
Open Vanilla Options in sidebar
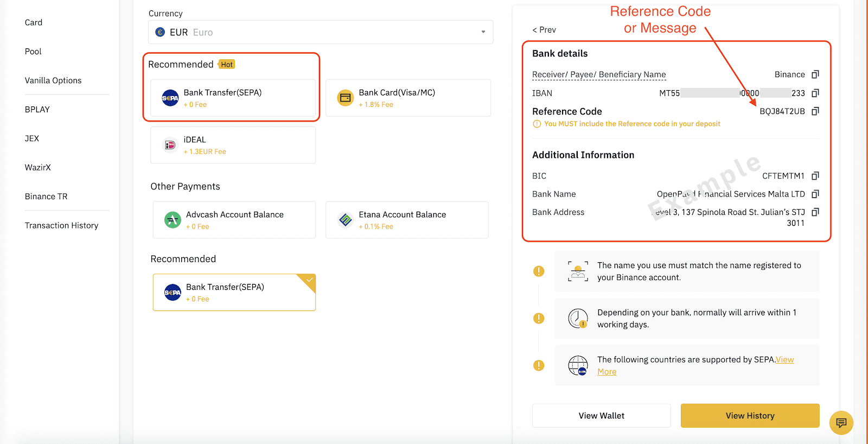coord(53,80)
